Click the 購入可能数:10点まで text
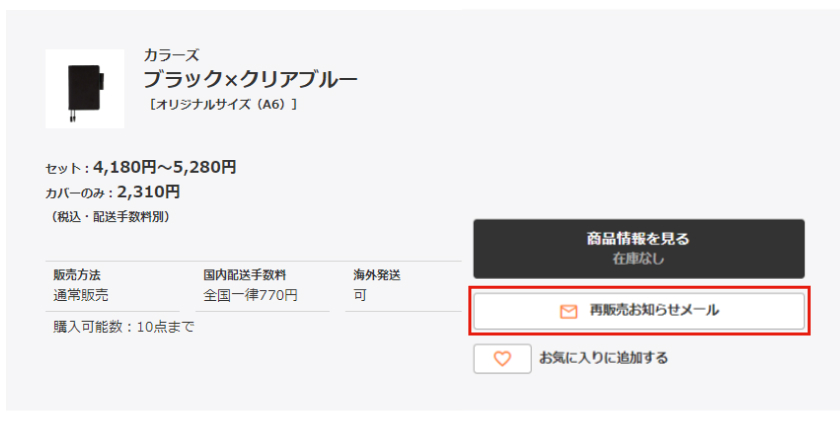 click(x=124, y=327)
